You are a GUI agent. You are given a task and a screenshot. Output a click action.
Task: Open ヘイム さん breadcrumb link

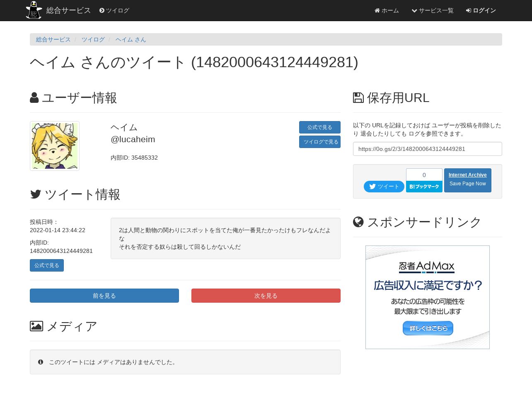(x=131, y=39)
